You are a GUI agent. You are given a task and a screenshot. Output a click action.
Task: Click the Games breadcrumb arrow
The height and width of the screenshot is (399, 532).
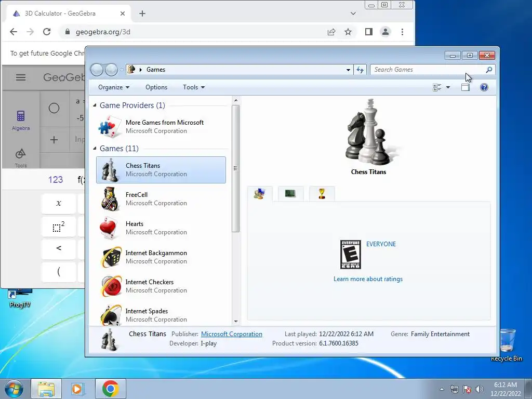[141, 70]
